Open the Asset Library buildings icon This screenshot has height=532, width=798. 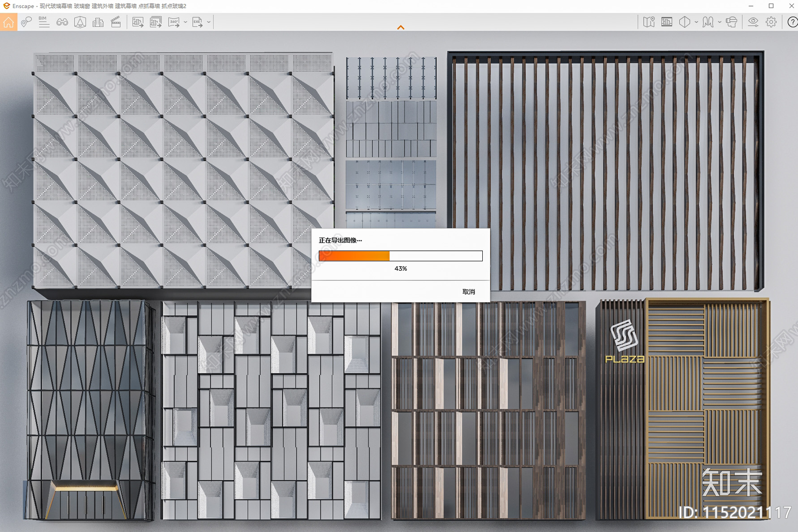click(98, 22)
